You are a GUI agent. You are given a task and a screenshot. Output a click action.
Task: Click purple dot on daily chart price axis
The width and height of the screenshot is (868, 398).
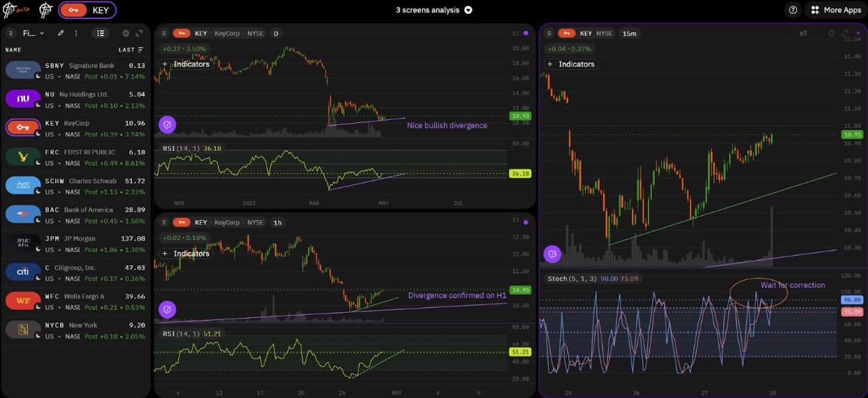(x=525, y=33)
